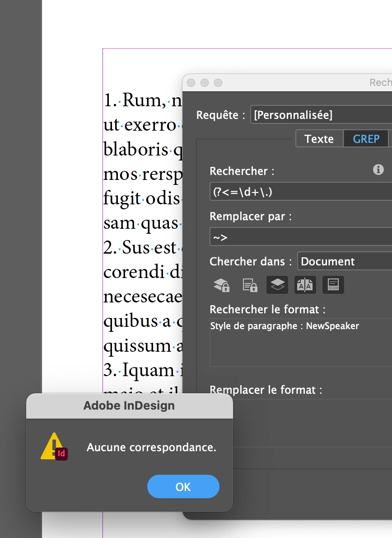Image resolution: width=392 pixels, height=538 pixels.
Task: Toggle include locked stories search icon
Action: pos(249,285)
